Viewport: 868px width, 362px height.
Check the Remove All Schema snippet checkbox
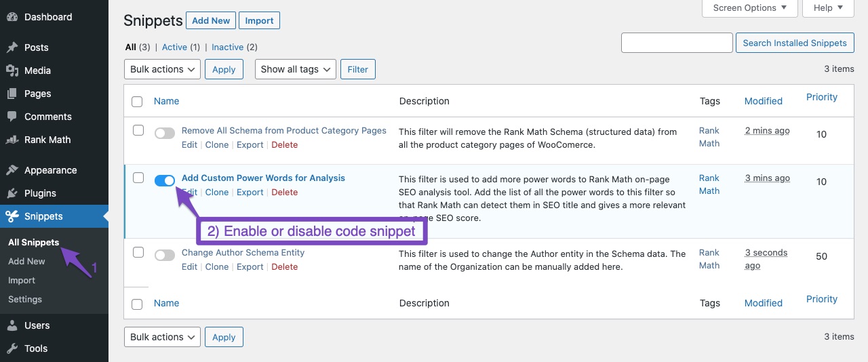138,130
